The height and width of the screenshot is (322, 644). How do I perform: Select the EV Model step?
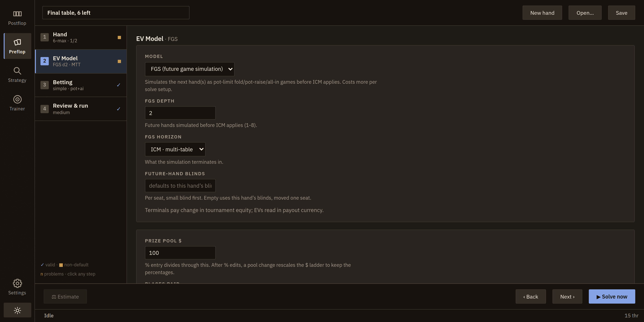point(81,61)
